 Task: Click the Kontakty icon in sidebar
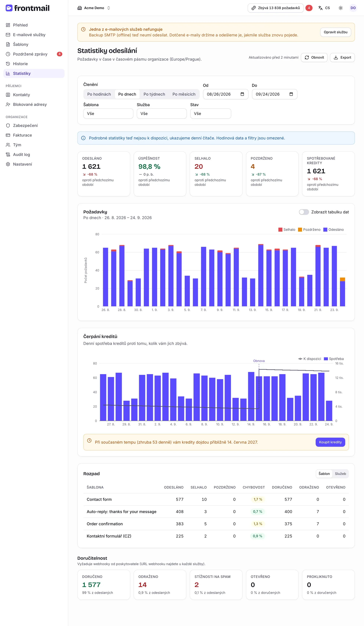[8, 95]
